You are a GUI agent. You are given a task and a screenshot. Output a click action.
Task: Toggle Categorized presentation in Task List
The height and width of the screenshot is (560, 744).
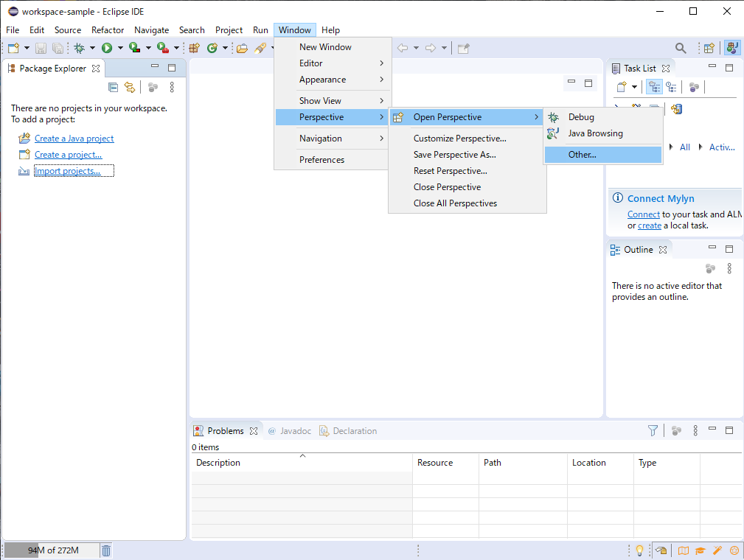(x=654, y=87)
